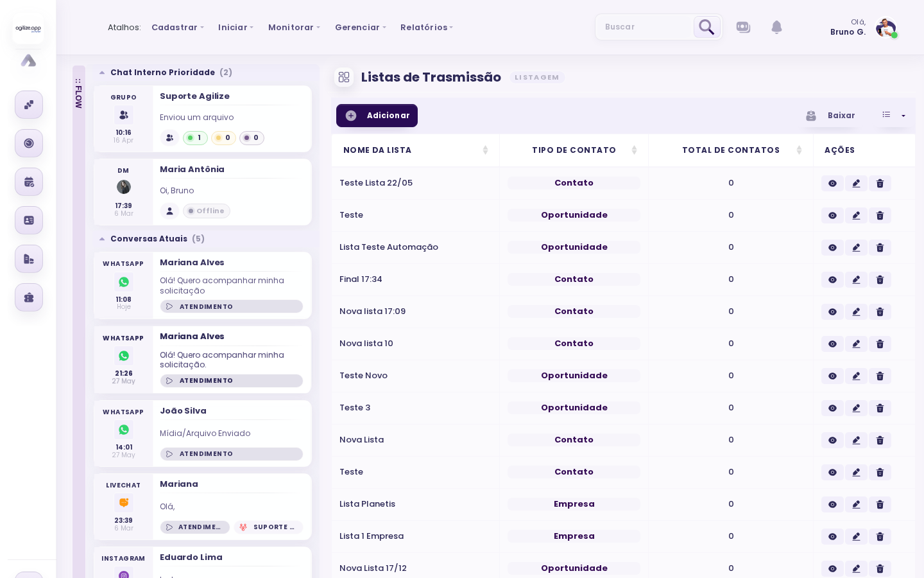Open the calendar sidebar icon

(29, 182)
